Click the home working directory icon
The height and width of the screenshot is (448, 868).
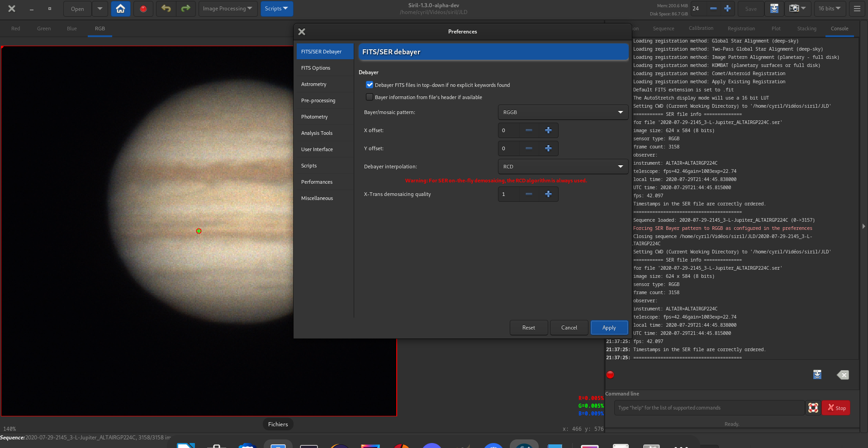[x=120, y=9]
